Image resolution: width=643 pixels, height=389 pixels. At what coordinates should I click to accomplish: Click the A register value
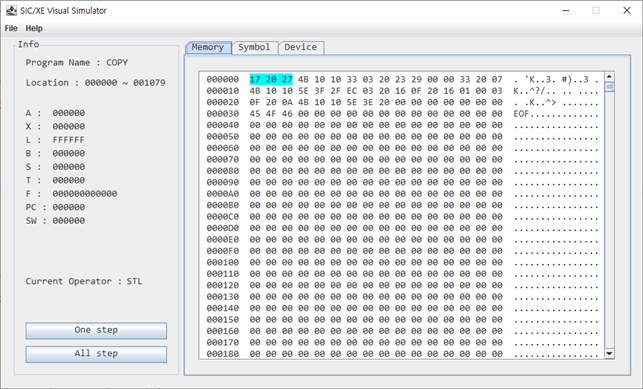point(68,113)
